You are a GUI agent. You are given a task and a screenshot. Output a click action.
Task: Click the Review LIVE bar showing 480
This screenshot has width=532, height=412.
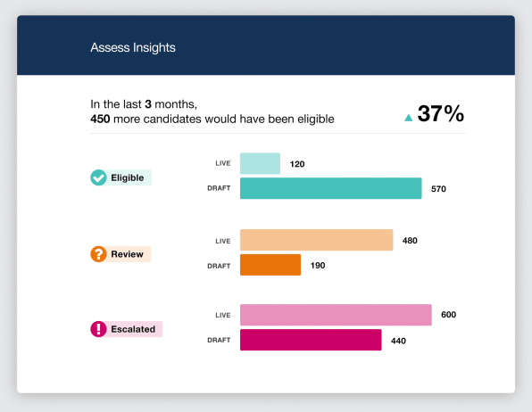tap(317, 240)
